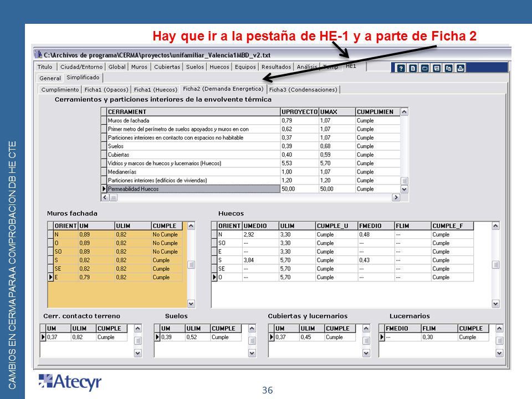
Task: Click left arrow of cerramientos horizontal scrollbar
Action: pyautogui.click(x=105, y=197)
